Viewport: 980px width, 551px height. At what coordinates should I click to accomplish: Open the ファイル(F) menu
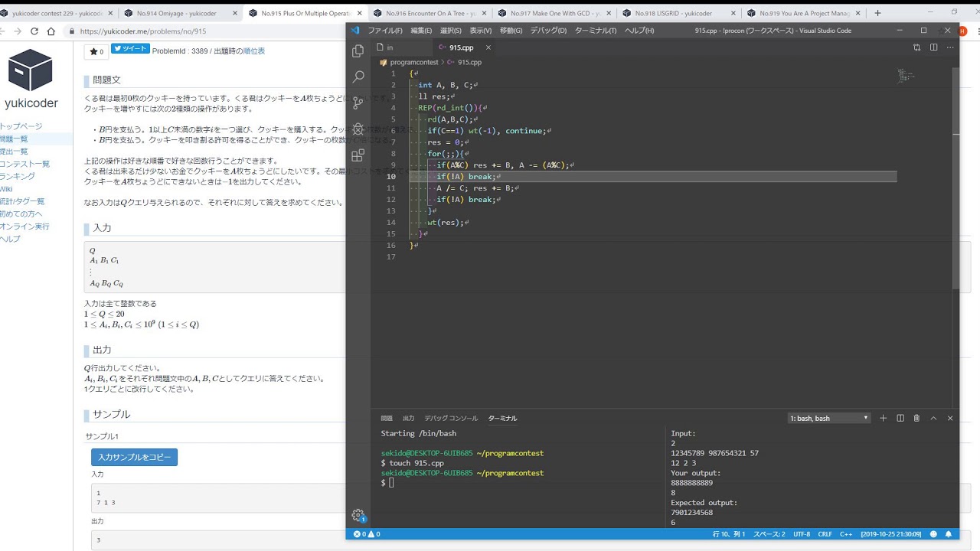point(385,31)
